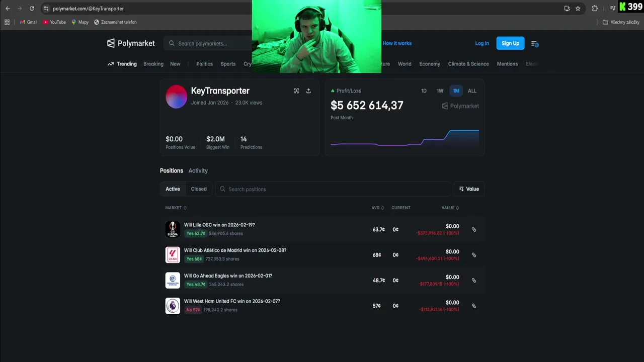Click Yes 63.7¢ badge on Lille row
This screenshot has width=644, height=362.
click(195, 233)
